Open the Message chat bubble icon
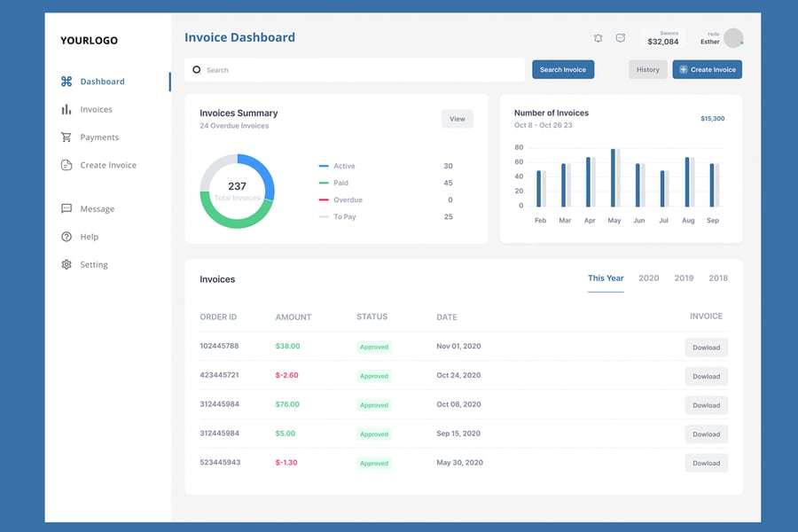Viewport: 798px width, 532px height. [66, 209]
